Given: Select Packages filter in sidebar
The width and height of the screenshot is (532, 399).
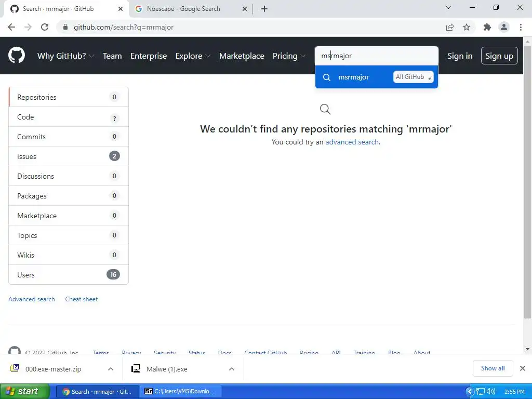Looking at the screenshot, I should point(69,196).
